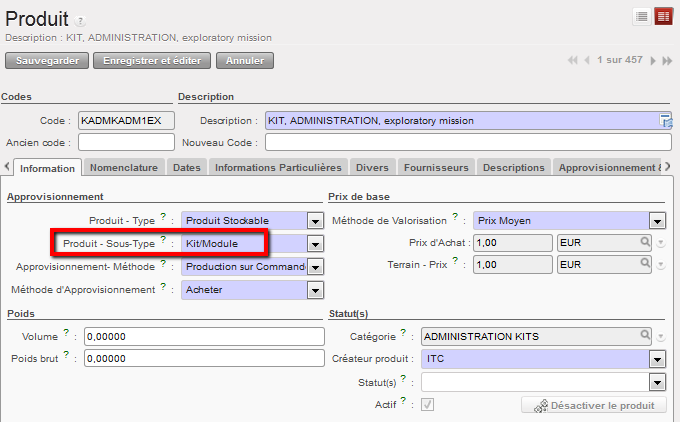Open Produit - Type dropdown
The width and height of the screenshot is (680, 422).
(x=316, y=221)
